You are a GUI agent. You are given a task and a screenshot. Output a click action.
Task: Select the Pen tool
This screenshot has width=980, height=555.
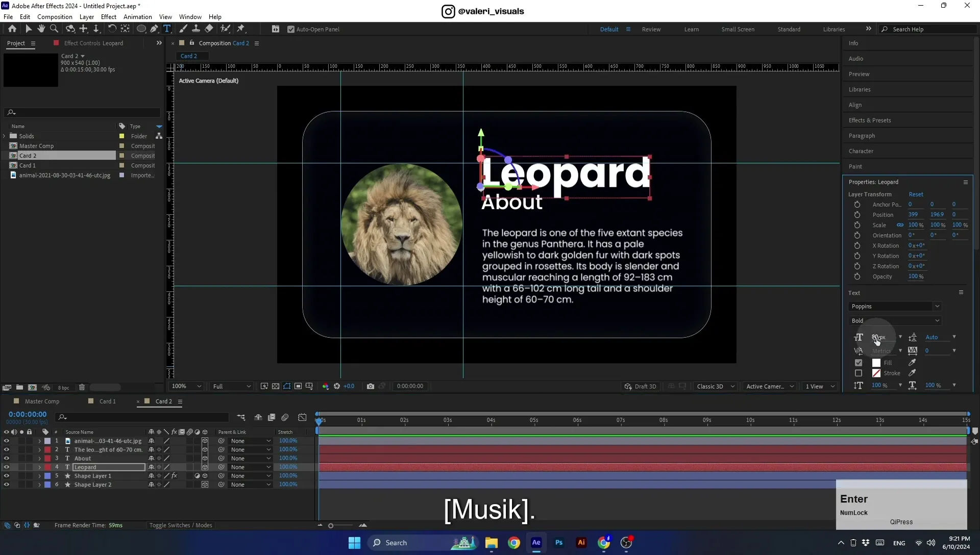point(154,29)
